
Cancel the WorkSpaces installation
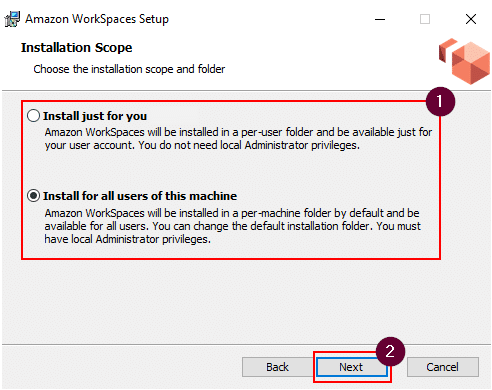pos(443,367)
